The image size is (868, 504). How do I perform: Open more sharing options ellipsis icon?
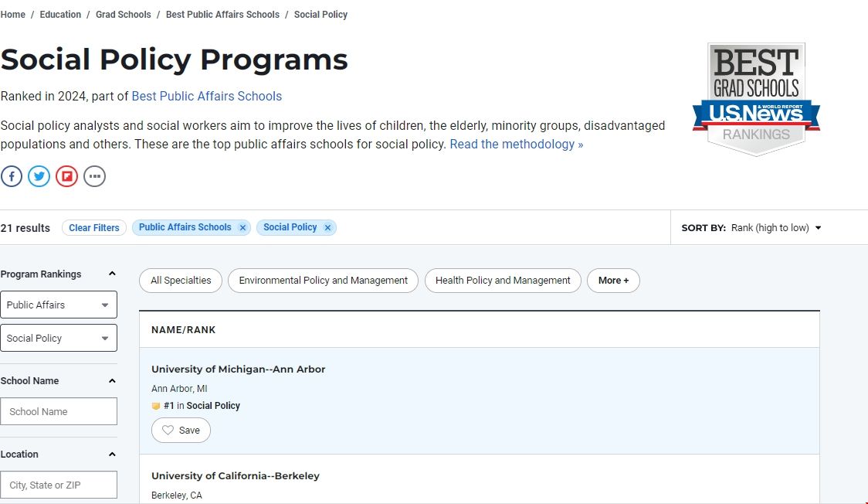(94, 176)
